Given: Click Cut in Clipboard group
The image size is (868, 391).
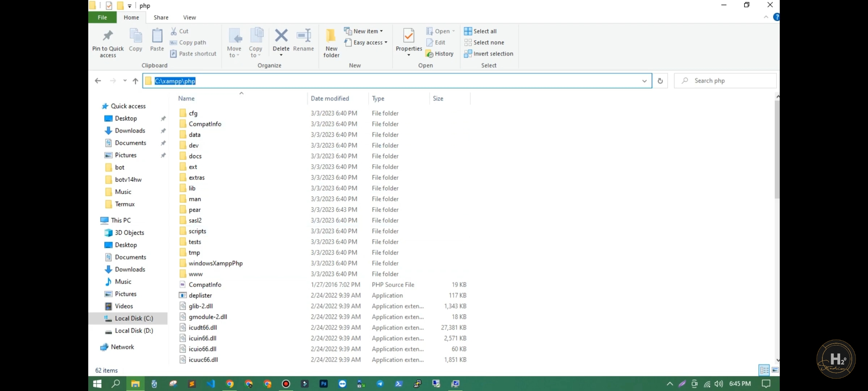Looking at the screenshot, I should tap(180, 31).
